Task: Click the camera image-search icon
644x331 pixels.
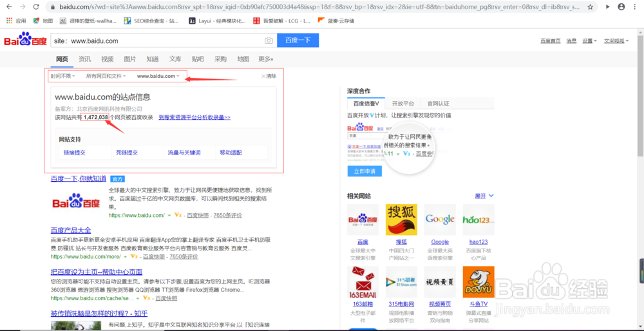Action: point(268,40)
